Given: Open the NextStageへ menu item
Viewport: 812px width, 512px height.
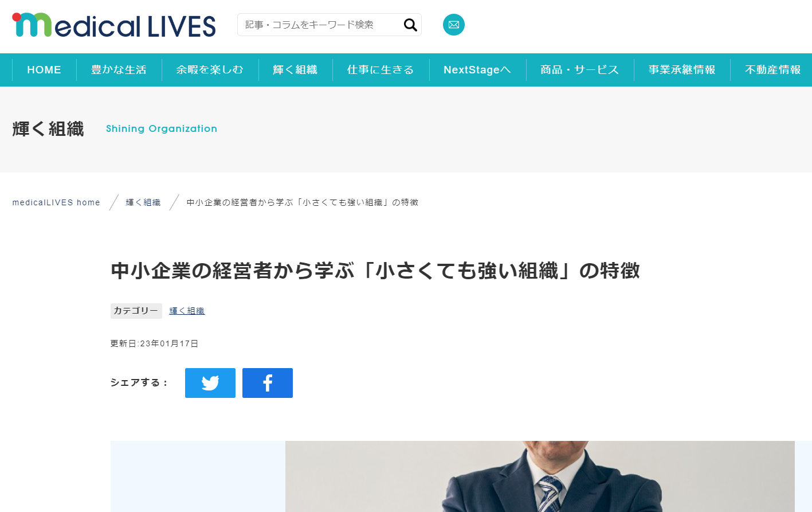Looking at the screenshot, I should (477, 70).
